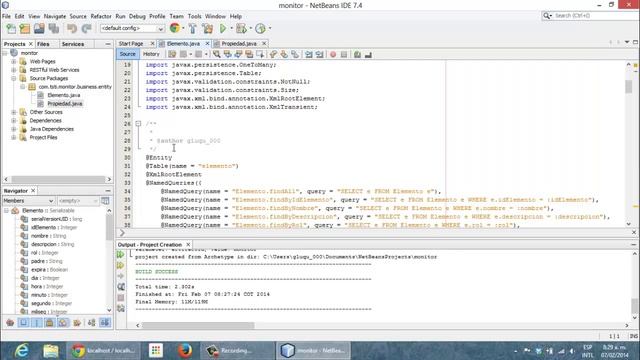Viewport: 640px width, 360px height.
Task: Select Propiedad.java in the Projects tree
Action: pyautogui.click(x=65, y=104)
